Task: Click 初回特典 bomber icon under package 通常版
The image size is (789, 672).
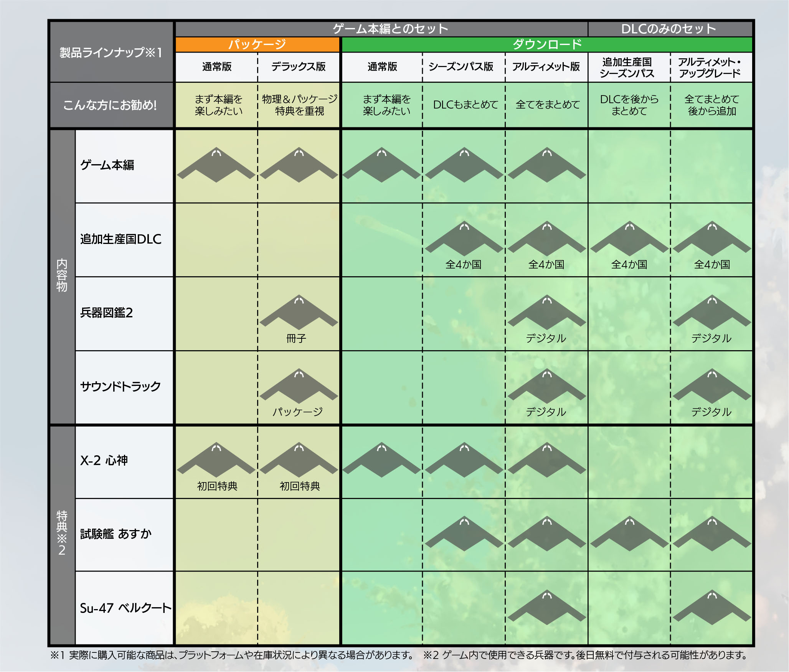Action: pyautogui.click(x=216, y=460)
